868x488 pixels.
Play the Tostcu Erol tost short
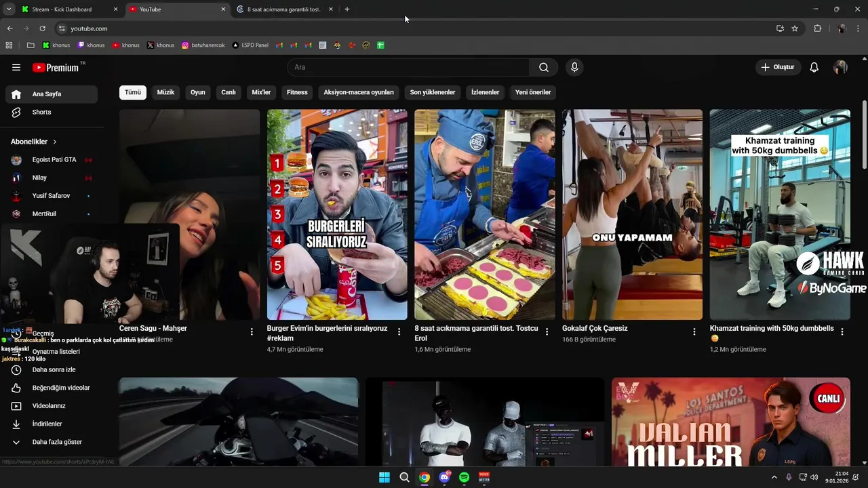(485, 215)
